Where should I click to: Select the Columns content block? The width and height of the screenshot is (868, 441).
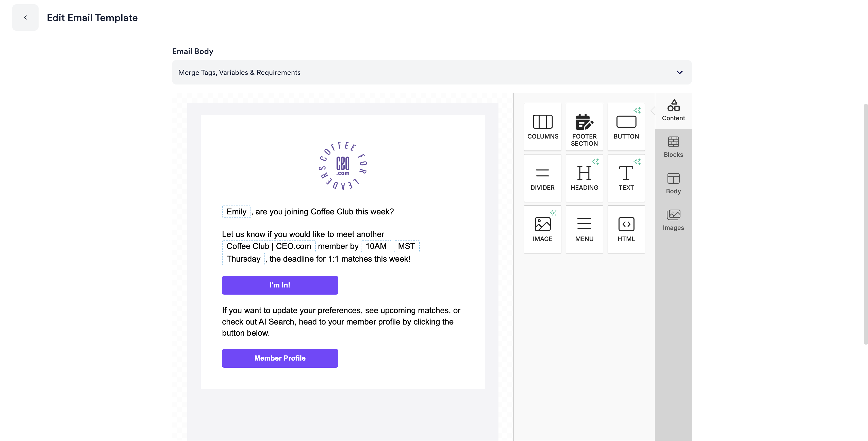click(x=542, y=127)
